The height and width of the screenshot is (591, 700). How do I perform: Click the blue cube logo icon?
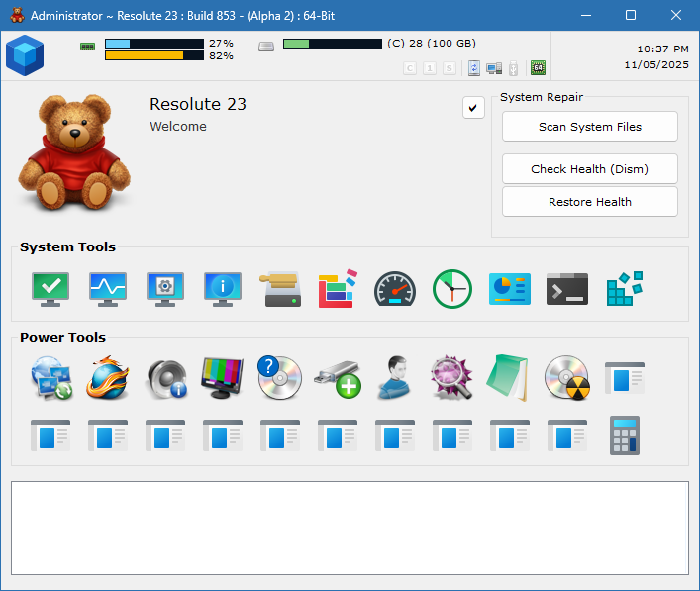(x=25, y=55)
